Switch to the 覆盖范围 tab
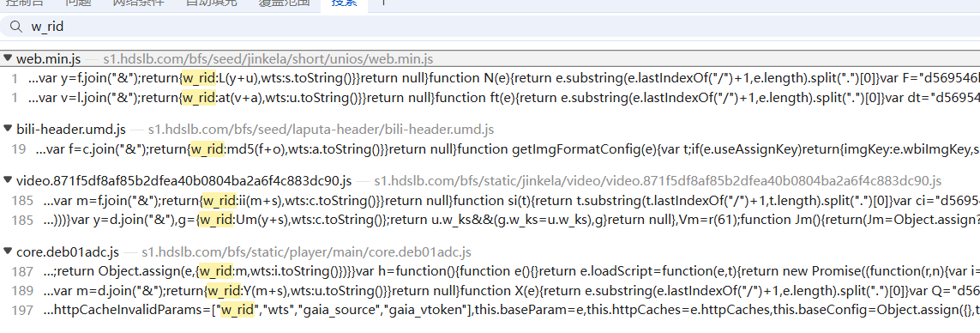This screenshot has height=333, width=980. [x=284, y=3]
